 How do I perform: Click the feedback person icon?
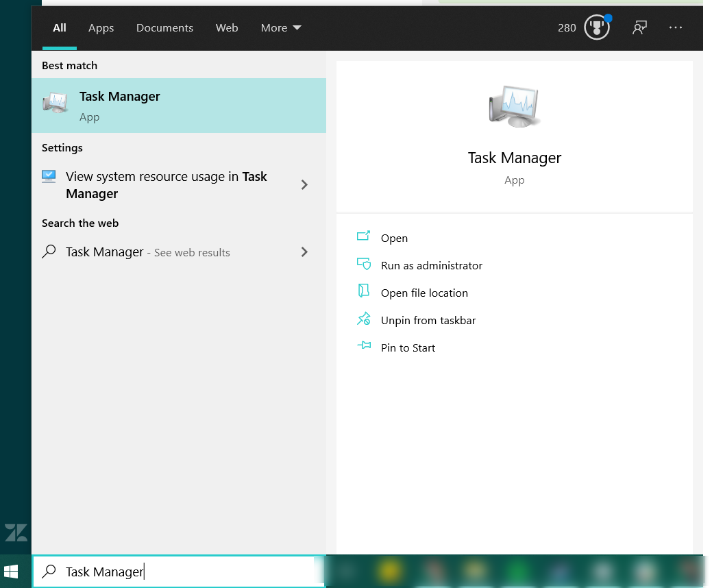click(x=639, y=27)
